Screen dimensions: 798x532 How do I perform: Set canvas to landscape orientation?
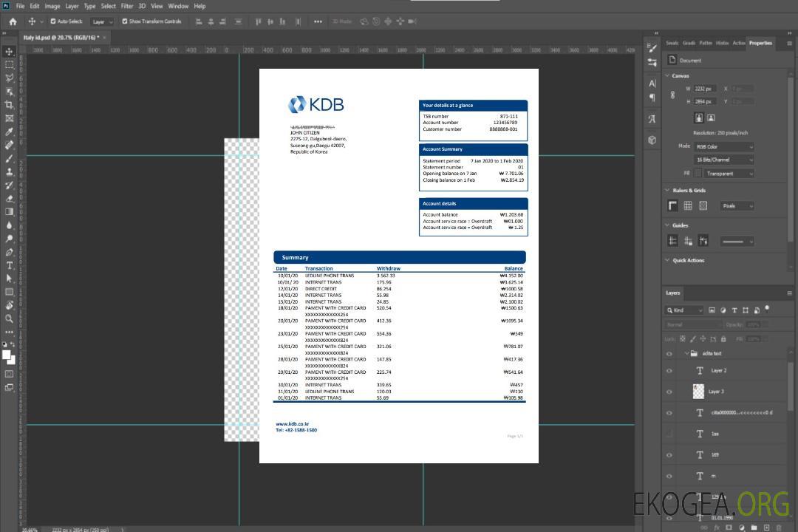711,117
